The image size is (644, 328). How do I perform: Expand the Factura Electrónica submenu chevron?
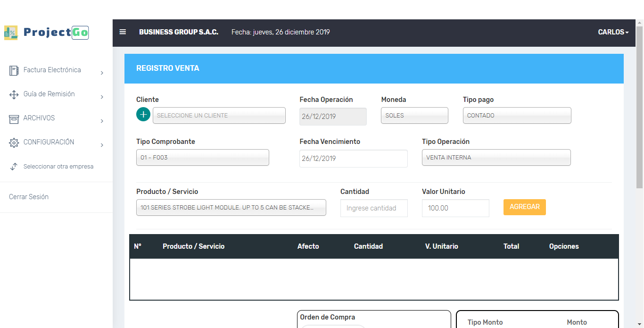[x=102, y=73]
